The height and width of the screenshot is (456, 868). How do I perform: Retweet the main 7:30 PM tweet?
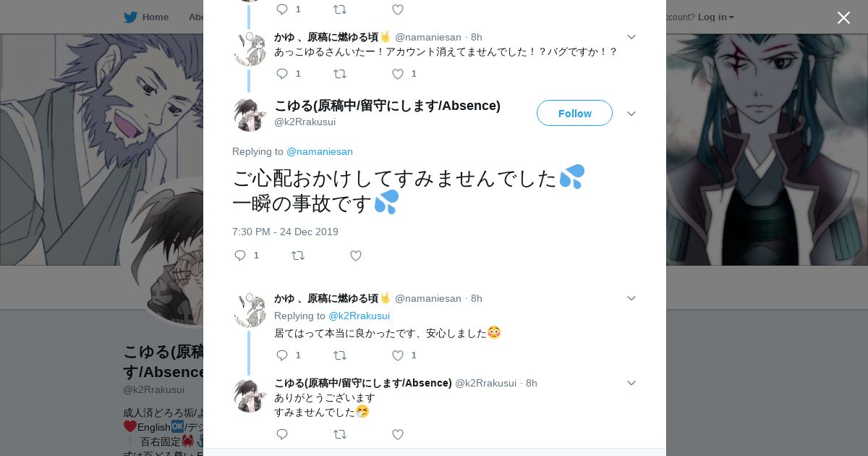298,256
